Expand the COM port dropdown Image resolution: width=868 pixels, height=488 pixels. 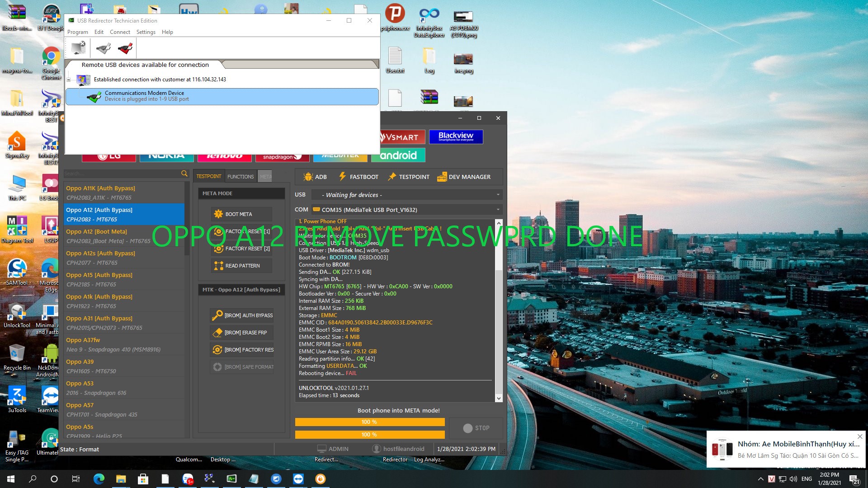pyautogui.click(x=498, y=210)
